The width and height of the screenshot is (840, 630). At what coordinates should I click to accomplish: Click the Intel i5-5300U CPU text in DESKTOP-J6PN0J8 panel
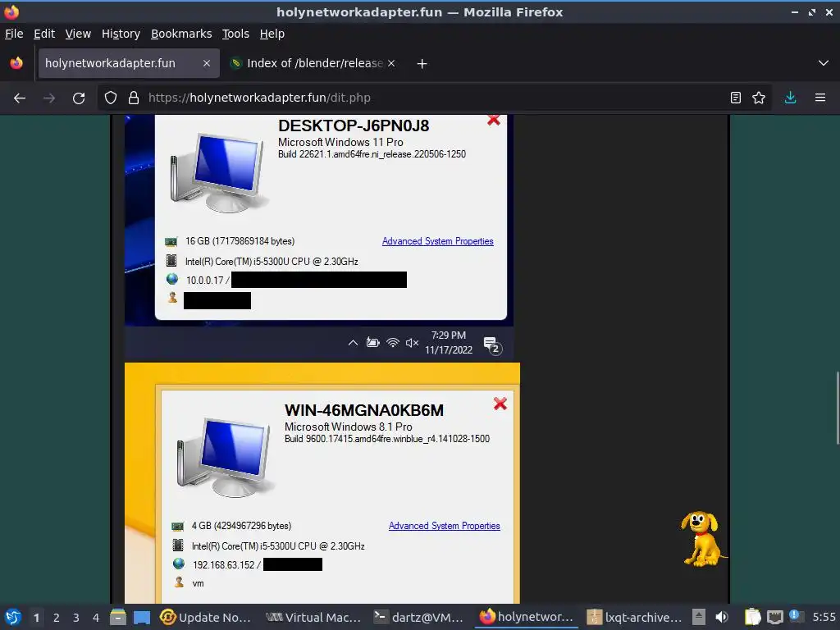[x=272, y=262]
